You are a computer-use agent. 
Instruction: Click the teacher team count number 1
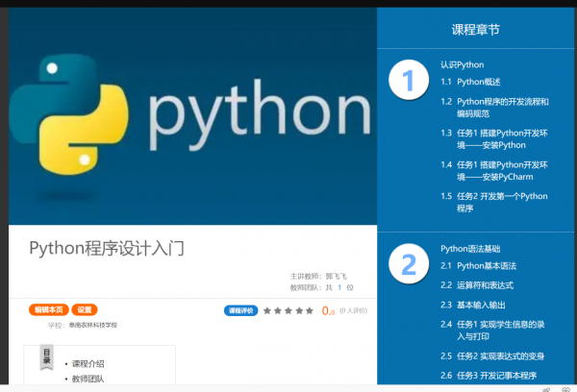339,287
